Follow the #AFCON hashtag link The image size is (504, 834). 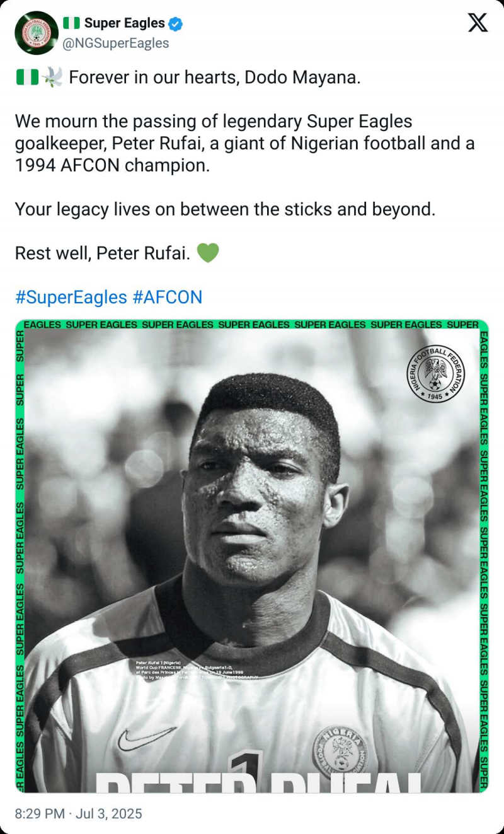(x=168, y=297)
